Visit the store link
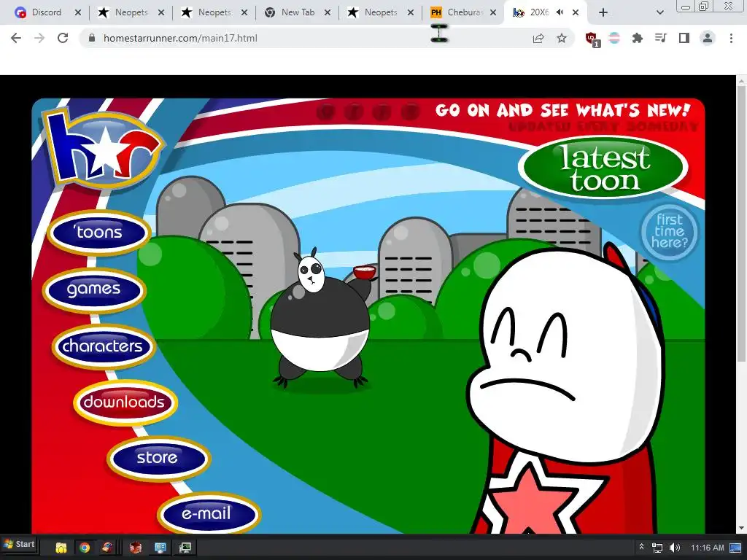747x560 pixels. pos(158,458)
